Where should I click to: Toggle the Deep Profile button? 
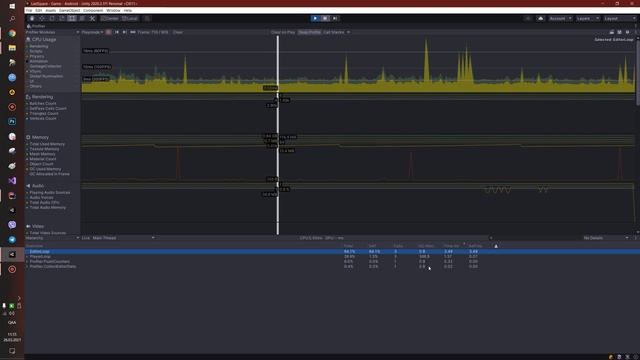[x=309, y=32]
